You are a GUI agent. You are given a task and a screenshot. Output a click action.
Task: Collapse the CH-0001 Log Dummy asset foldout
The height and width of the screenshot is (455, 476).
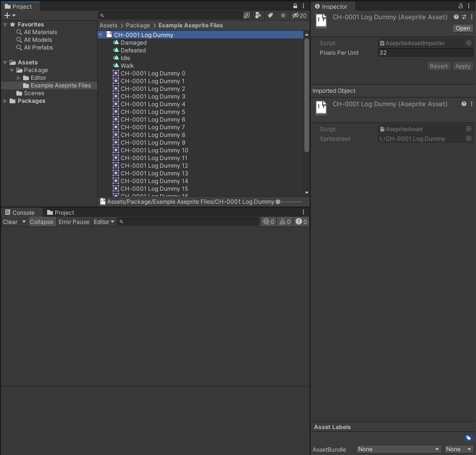[101, 35]
